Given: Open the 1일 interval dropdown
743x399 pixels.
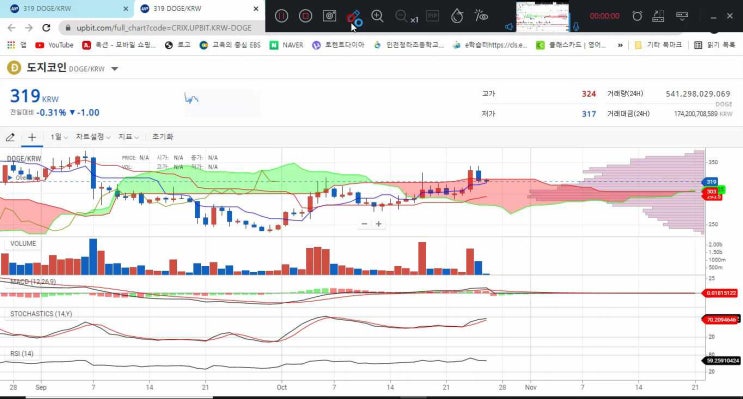Looking at the screenshot, I should pyautogui.click(x=59, y=137).
